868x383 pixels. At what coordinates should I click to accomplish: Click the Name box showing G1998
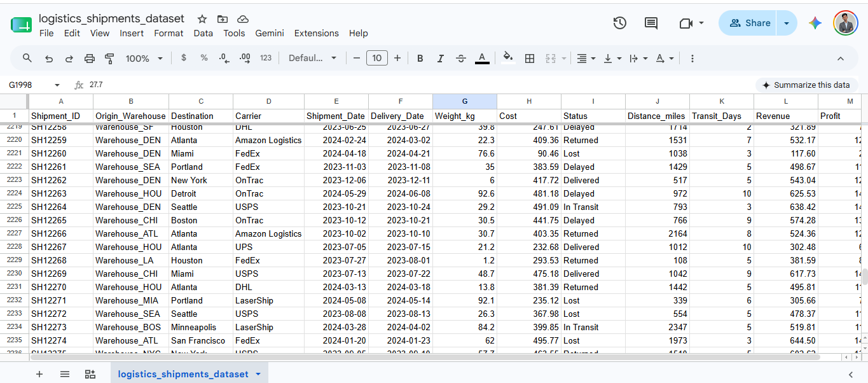coord(29,85)
